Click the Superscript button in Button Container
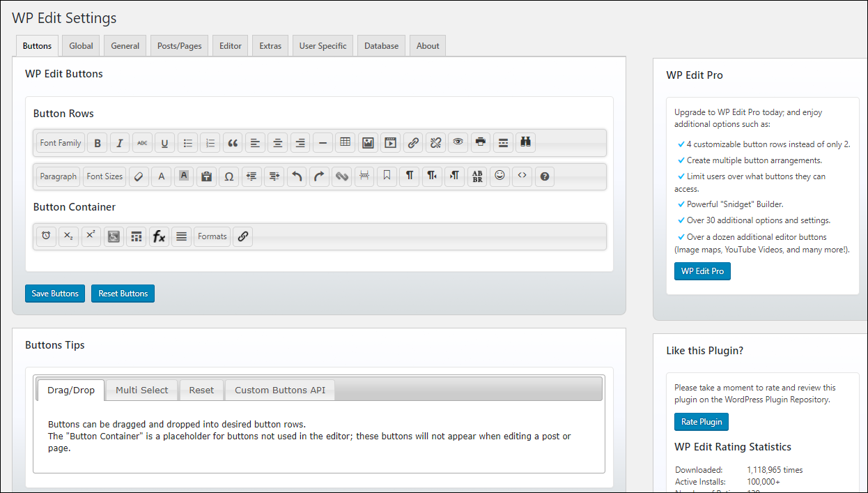 91,236
